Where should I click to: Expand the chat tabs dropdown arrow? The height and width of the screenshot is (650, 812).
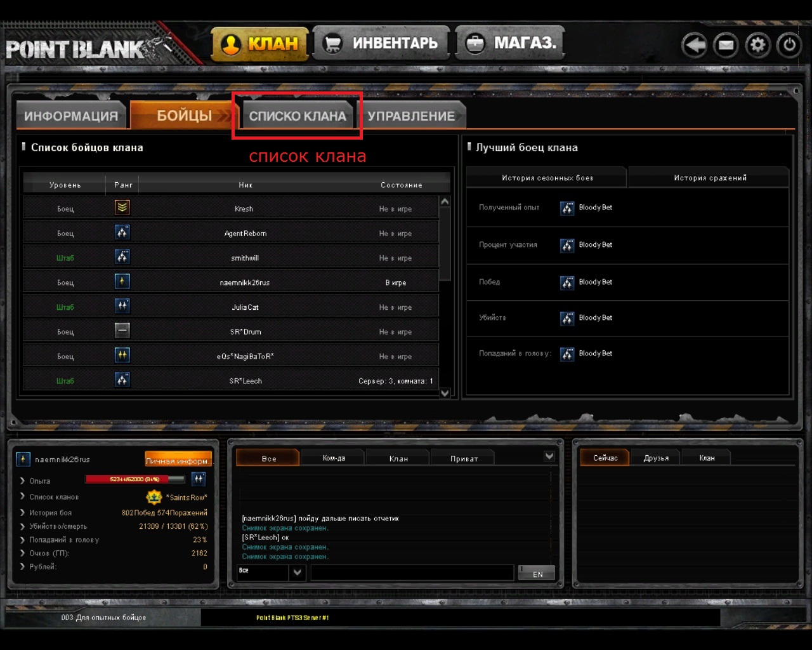[x=549, y=456]
